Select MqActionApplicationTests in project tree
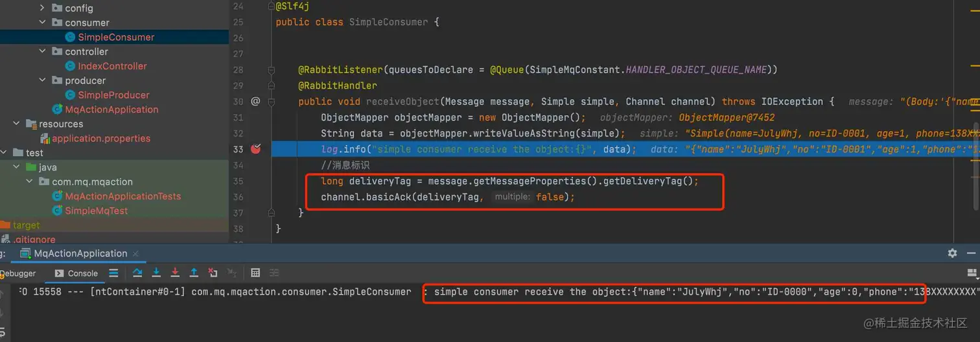The image size is (980, 342). click(x=122, y=196)
